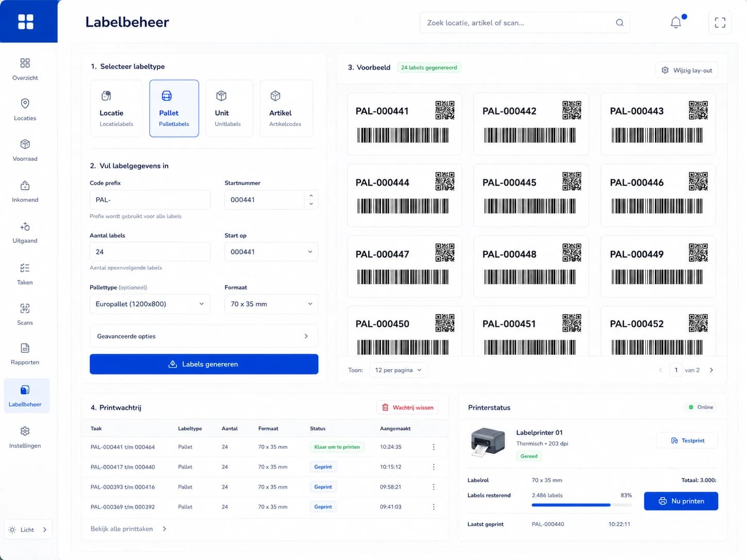Open the 12 per pagina dropdown

point(398,370)
